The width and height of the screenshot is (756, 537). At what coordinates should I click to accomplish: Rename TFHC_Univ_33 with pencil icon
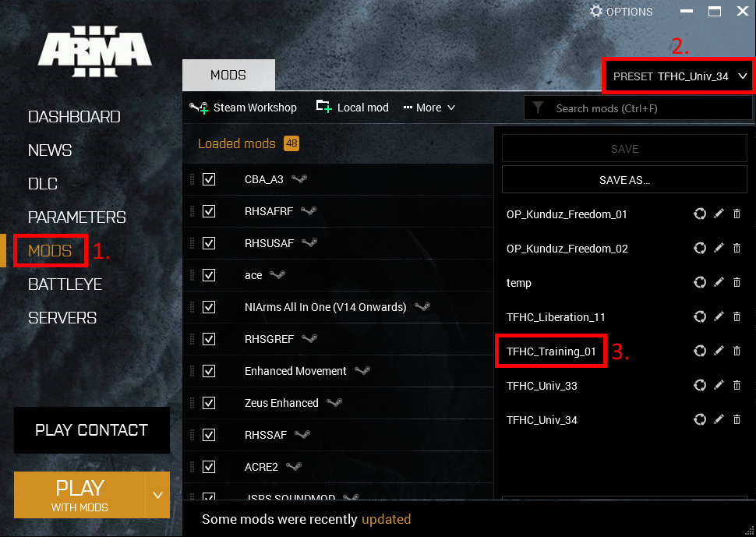(x=719, y=385)
